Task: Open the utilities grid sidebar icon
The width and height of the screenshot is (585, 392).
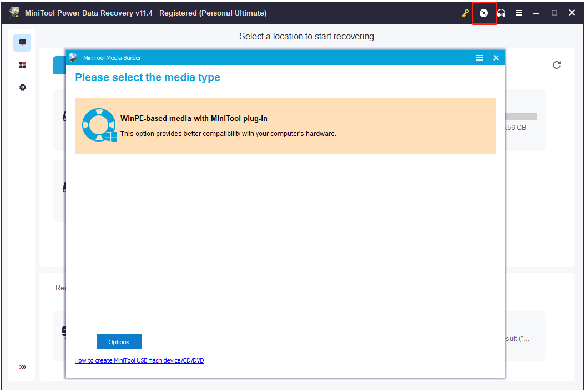Action: pos(23,65)
